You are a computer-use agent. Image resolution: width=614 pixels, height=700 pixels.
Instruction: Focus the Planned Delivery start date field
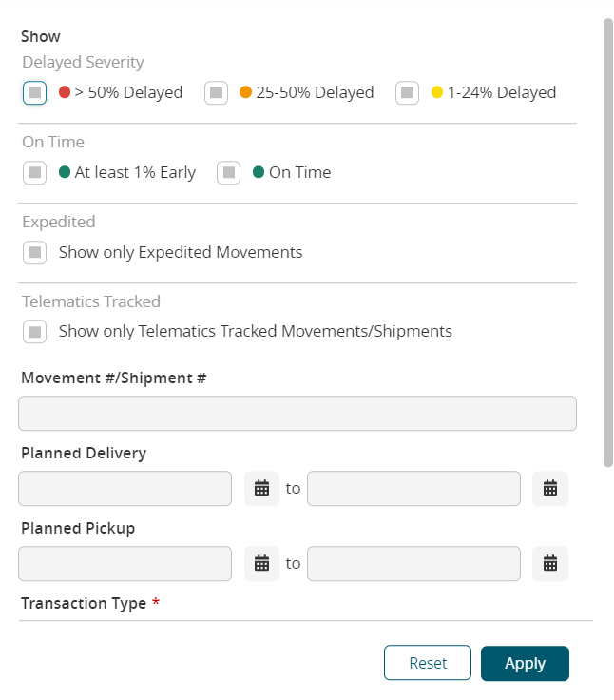(x=125, y=488)
